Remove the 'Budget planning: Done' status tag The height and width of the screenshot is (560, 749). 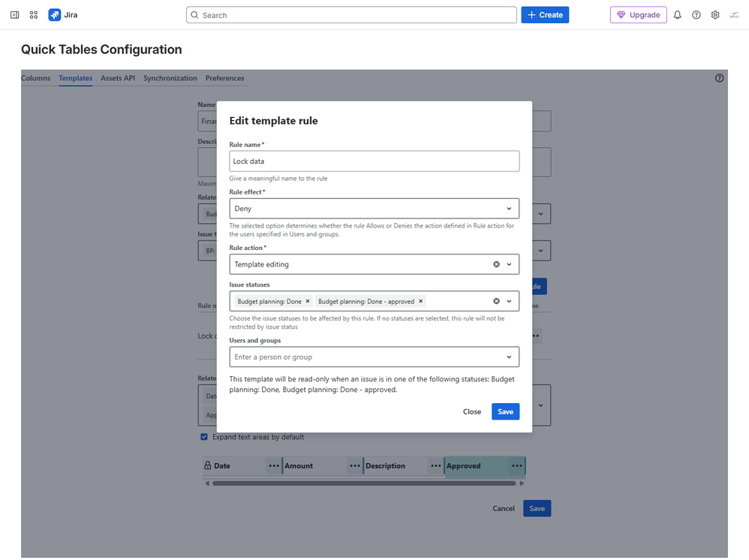tap(308, 301)
